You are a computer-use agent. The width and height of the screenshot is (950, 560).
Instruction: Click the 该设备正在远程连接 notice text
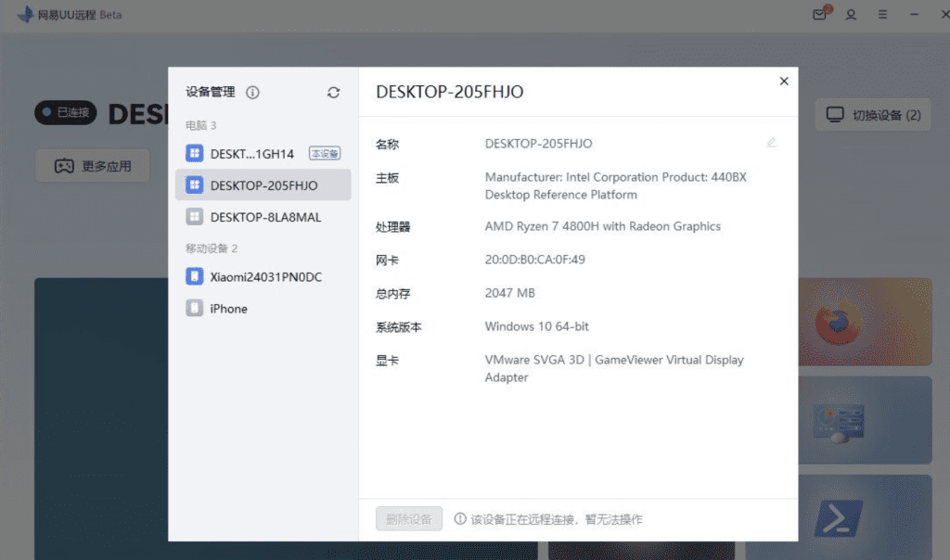point(557,519)
